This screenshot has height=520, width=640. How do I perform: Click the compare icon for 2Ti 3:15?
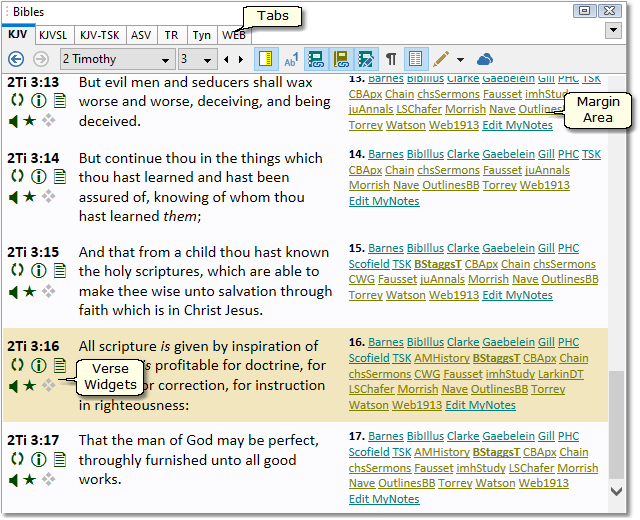pyautogui.click(x=17, y=270)
